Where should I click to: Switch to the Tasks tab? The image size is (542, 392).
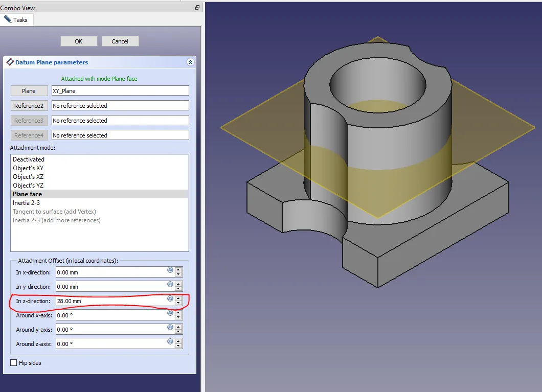pyautogui.click(x=16, y=20)
